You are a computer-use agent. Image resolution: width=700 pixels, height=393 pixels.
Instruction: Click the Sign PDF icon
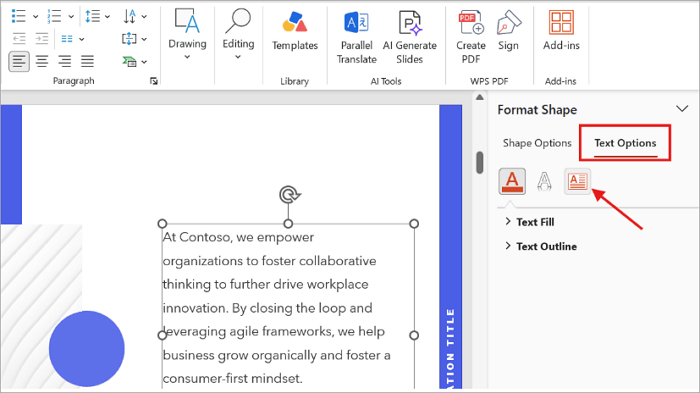pyautogui.click(x=508, y=30)
